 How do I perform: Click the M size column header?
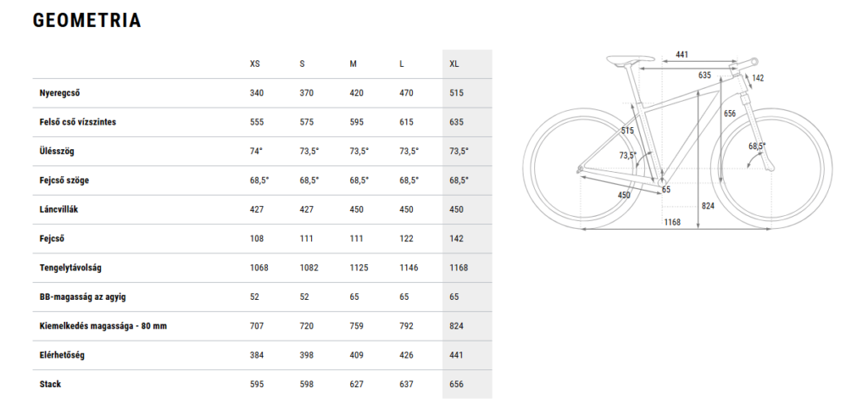tap(353, 64)
